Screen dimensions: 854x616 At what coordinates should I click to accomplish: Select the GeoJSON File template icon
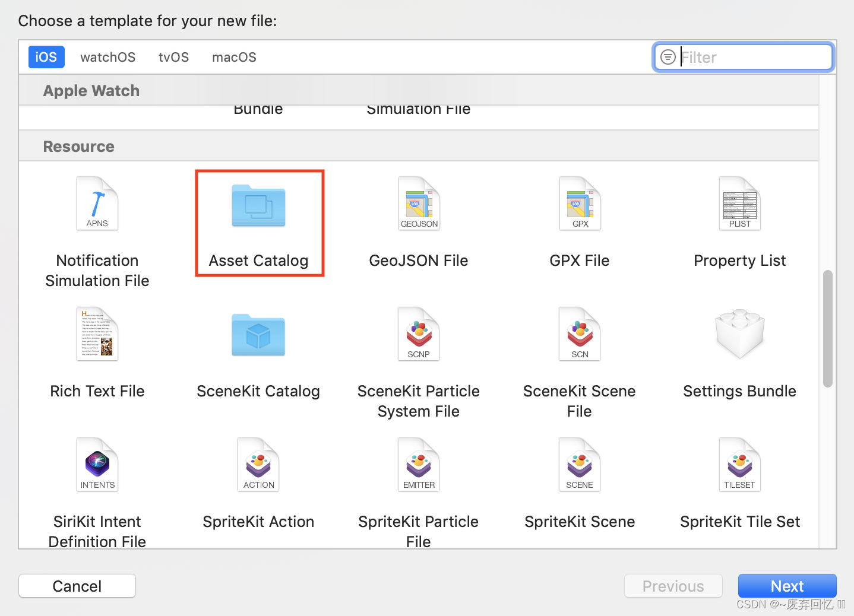(419, 204)
